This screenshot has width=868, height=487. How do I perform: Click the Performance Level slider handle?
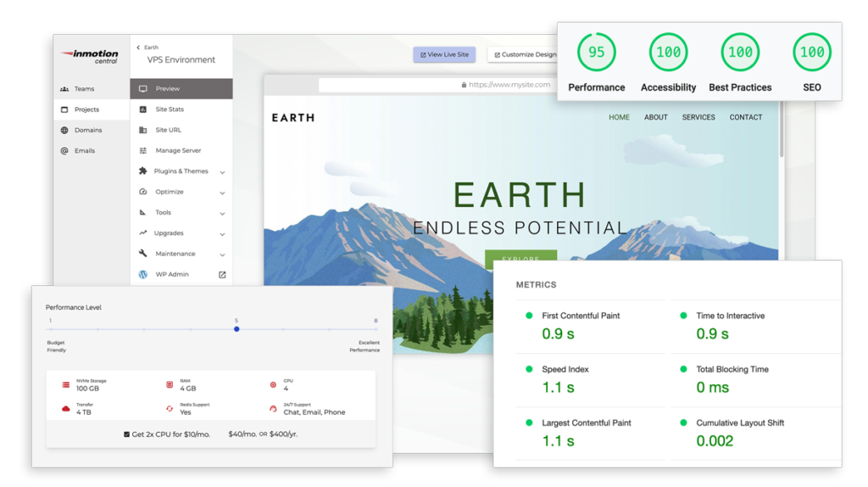click(236, 329)
